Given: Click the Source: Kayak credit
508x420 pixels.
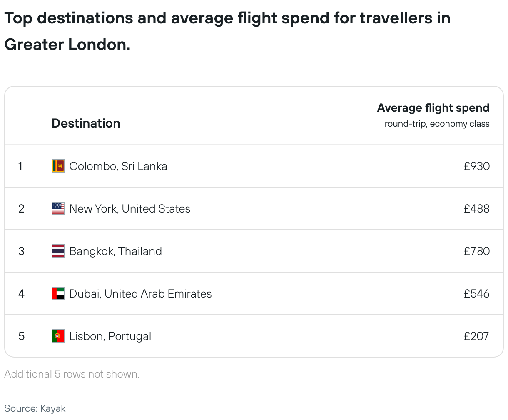Looking at the screenshot, I should [35, 408].
